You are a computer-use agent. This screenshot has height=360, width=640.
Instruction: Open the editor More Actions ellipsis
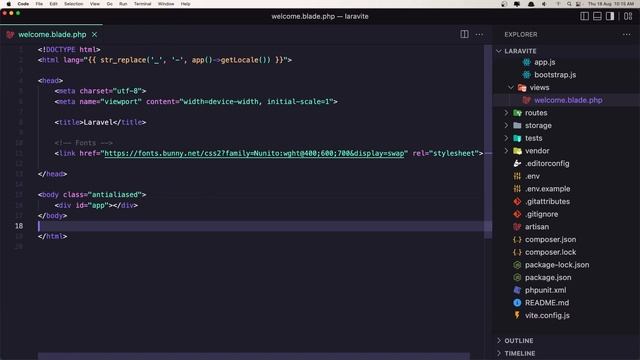point(479,35)
